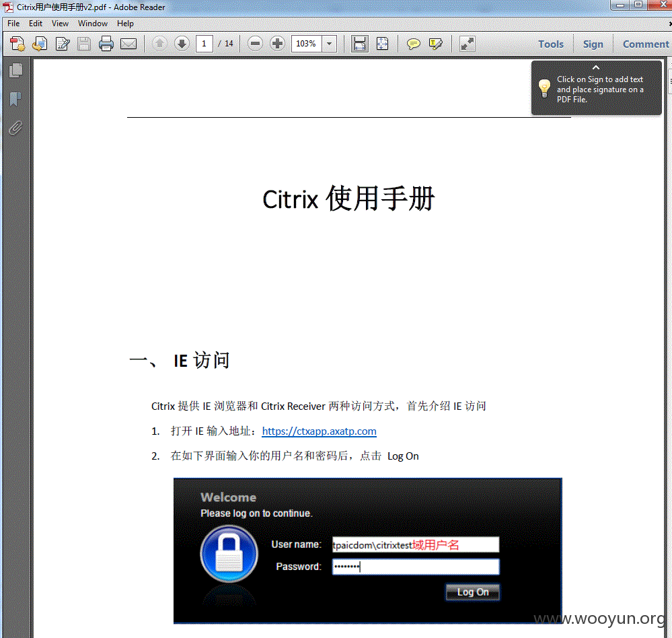The image size is (672, 638).
Task: Zoom out with the minus button
Action: [x=255, y=44]
